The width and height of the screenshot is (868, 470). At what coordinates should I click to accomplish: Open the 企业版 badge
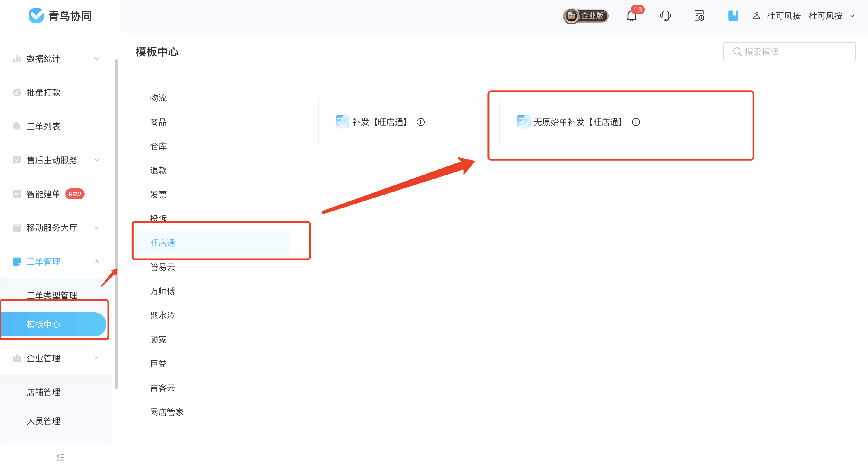click(x=586, y=16)
